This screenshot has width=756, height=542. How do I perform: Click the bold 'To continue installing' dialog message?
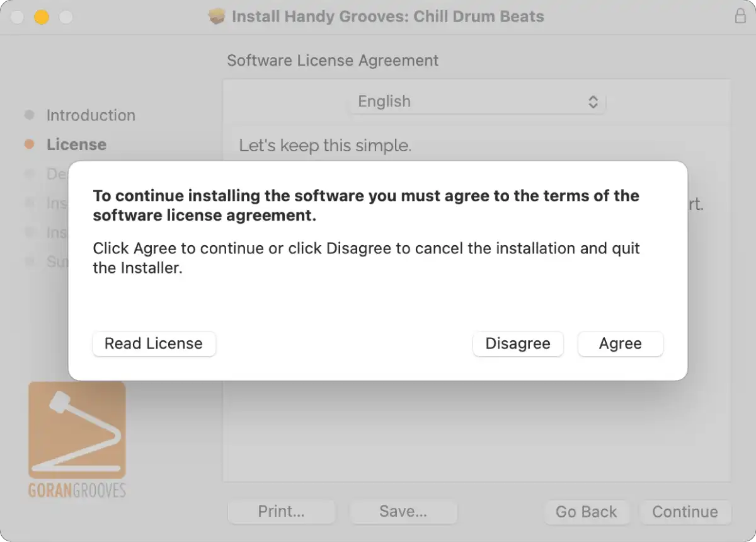pos(366,205)
